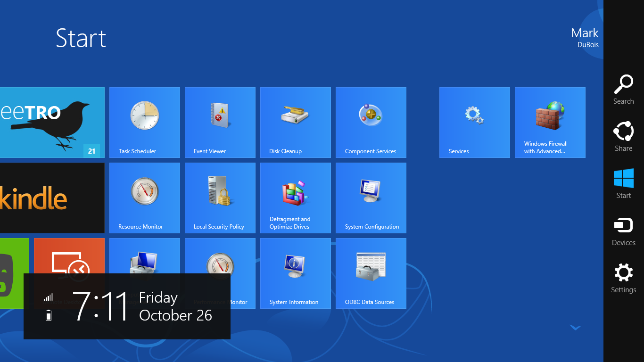Launch the orange Remote Desktop tile

point(69,256)
